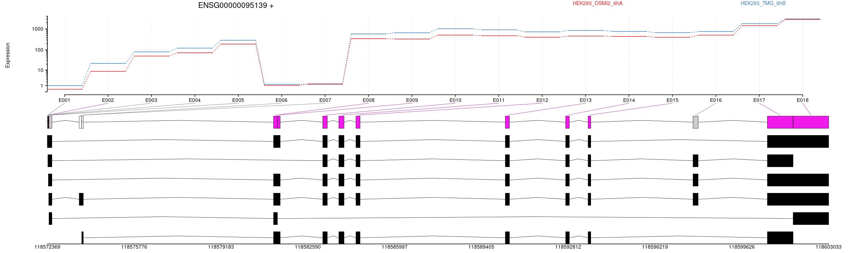Click exon label E015
The height and width of the screenshot is (253, 868).
pyautogui.click(x=672, y=100)
